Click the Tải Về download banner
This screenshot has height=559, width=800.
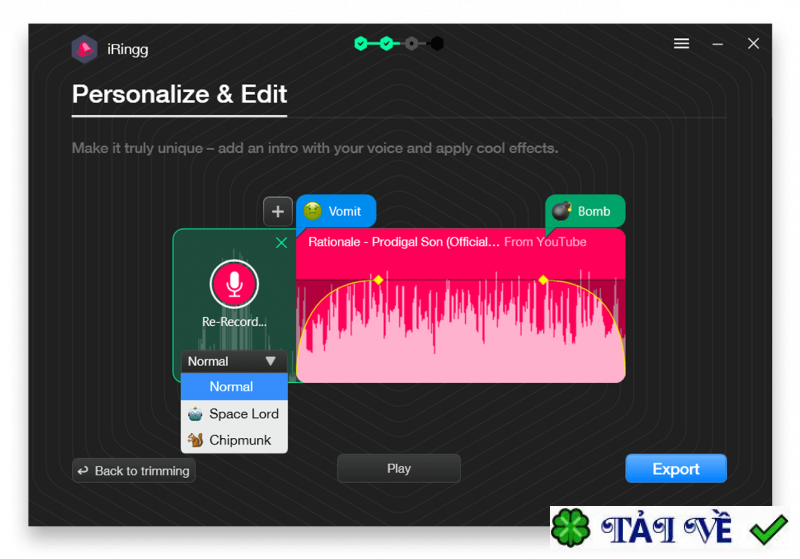click(x=669, y=528)
